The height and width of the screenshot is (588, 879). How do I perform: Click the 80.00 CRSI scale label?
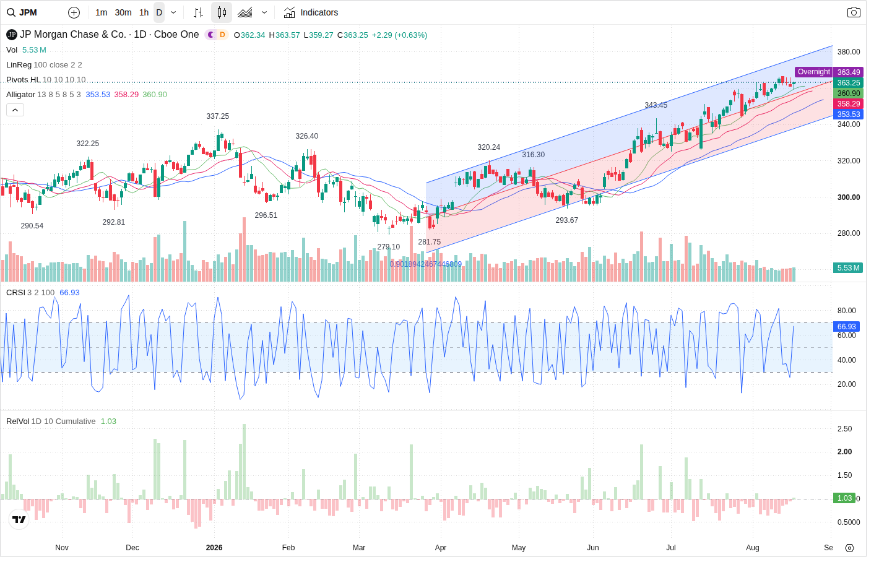[847, 311]
